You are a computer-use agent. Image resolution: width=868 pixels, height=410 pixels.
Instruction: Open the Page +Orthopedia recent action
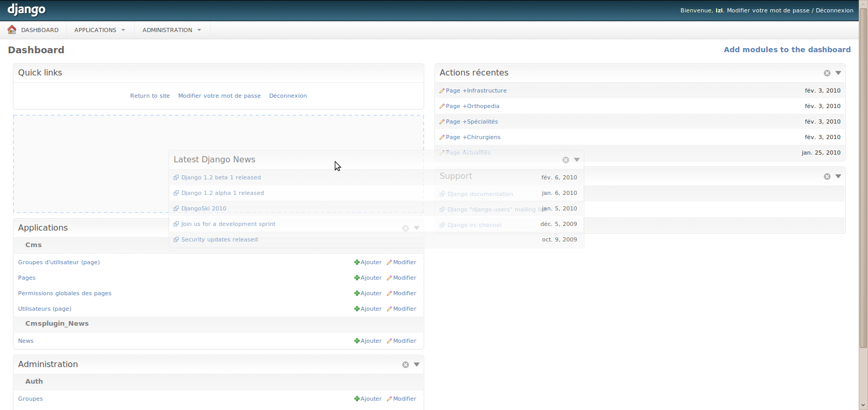click(472, 106)
